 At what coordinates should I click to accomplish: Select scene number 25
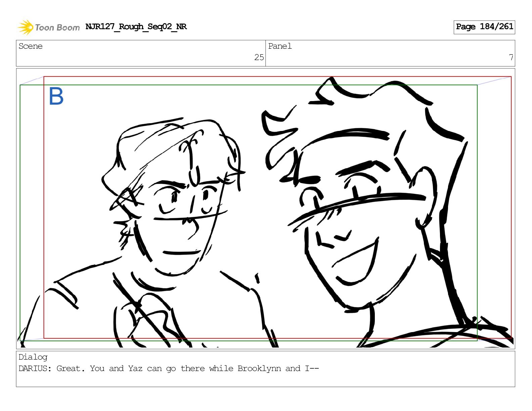pos(259,57)
